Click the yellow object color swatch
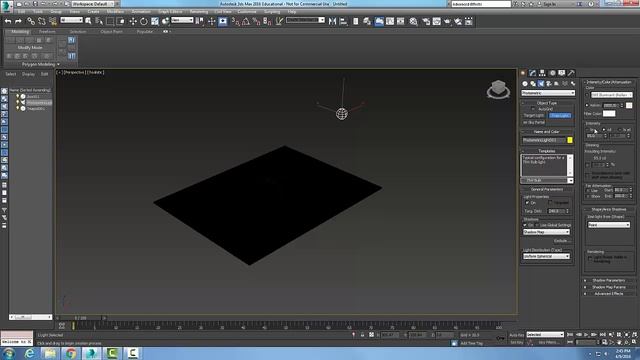 tap(570, 140)
